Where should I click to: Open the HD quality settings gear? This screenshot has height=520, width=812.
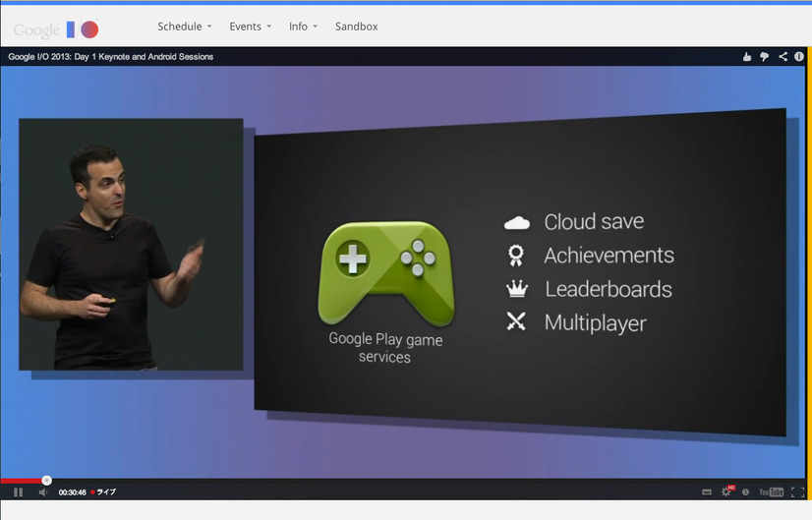coord(727,491)
